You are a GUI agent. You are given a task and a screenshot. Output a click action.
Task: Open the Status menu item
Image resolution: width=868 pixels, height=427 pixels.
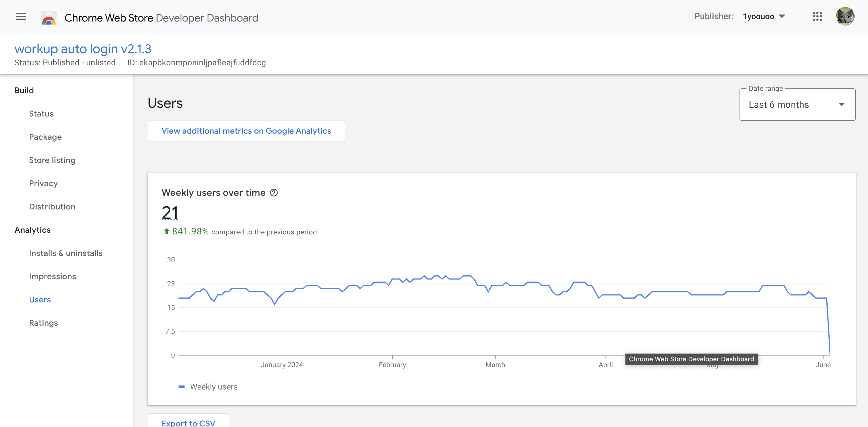[41, 114]
